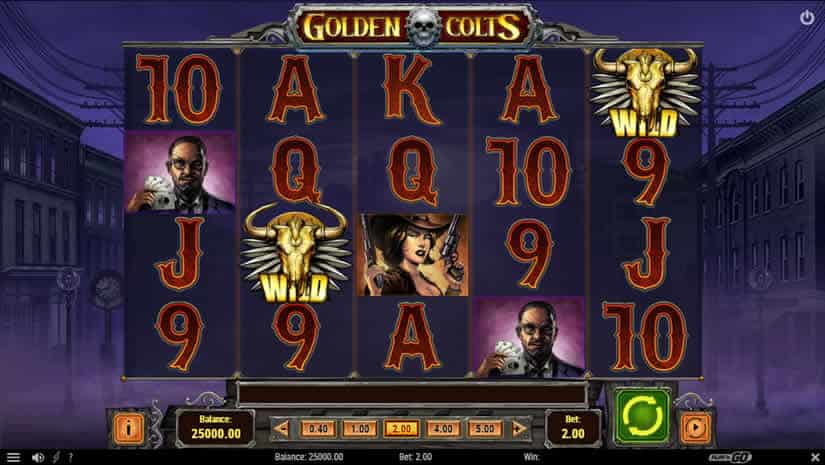Select the 0.40 bet value

coord(318,429)
